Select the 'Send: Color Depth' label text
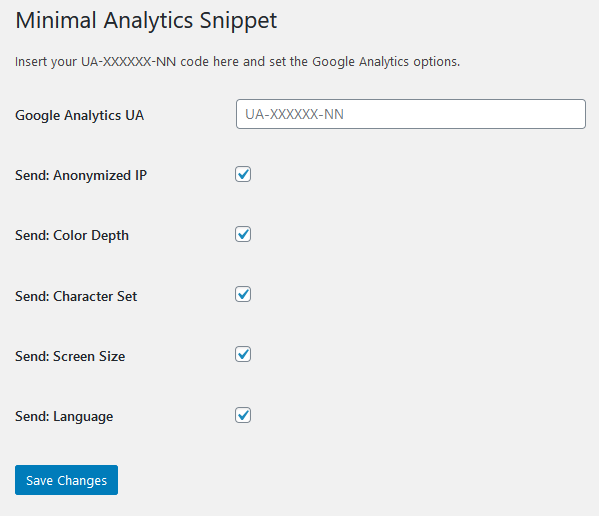The width and height of the screenshot is (599, 516). pyautogui.click(x=72, y=235)
